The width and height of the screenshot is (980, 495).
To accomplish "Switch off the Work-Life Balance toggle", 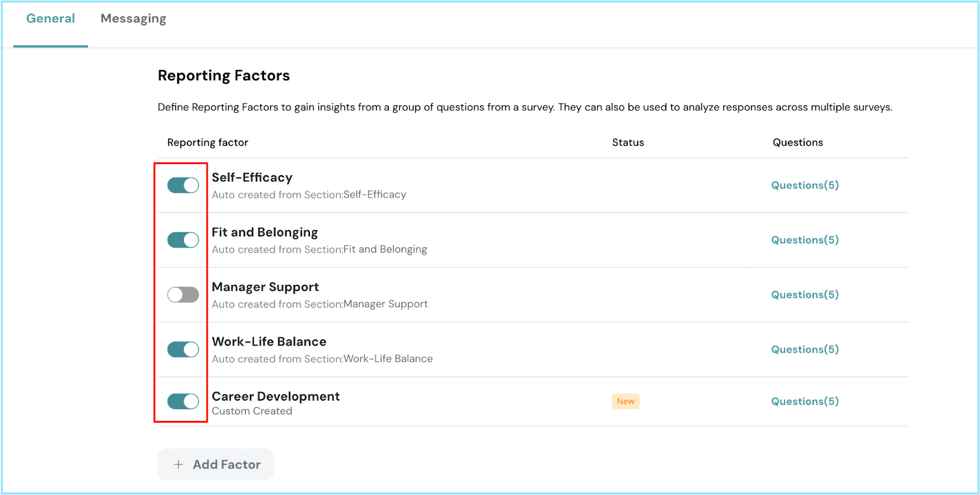I will coord(183,349).
